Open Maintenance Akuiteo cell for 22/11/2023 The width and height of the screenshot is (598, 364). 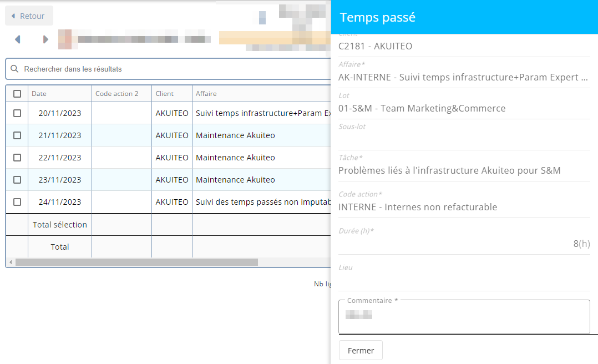pos(262,158)
